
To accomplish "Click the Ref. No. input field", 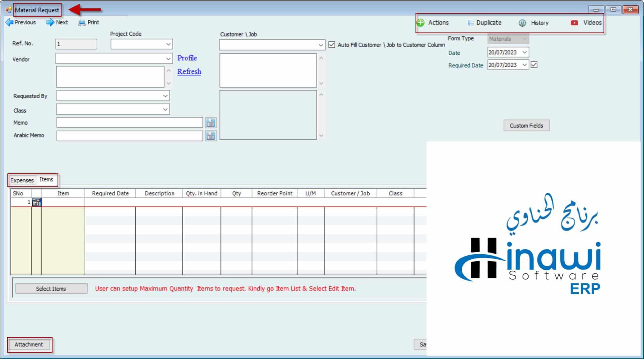I will point(76,44).
